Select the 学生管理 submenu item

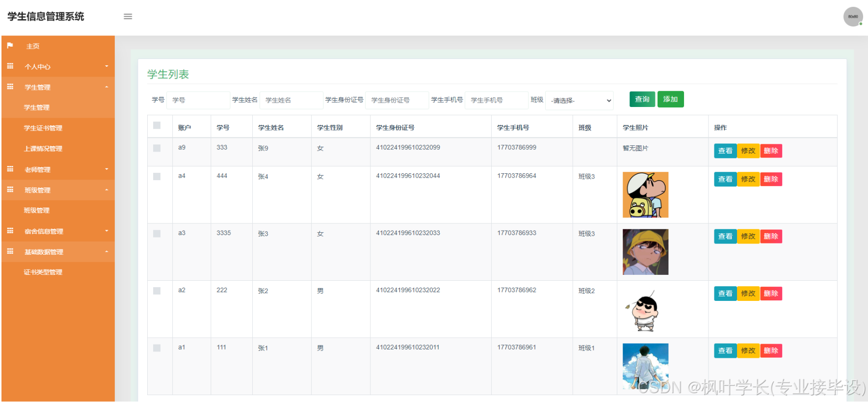37,107
